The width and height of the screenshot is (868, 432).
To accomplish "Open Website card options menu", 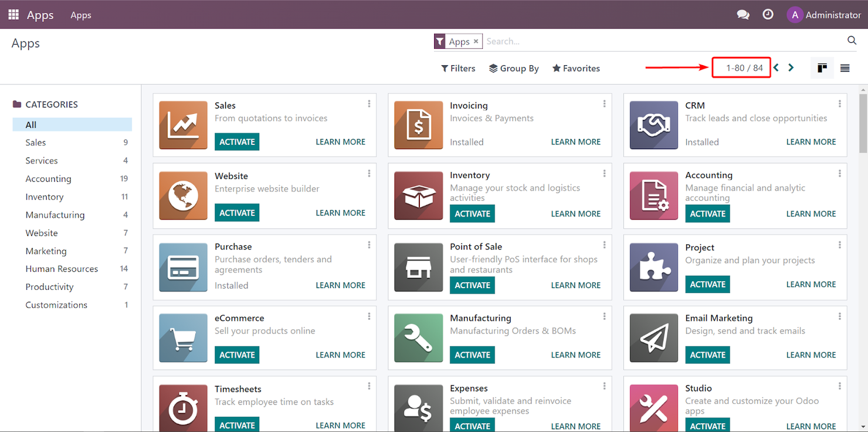I will pos(369,174).
